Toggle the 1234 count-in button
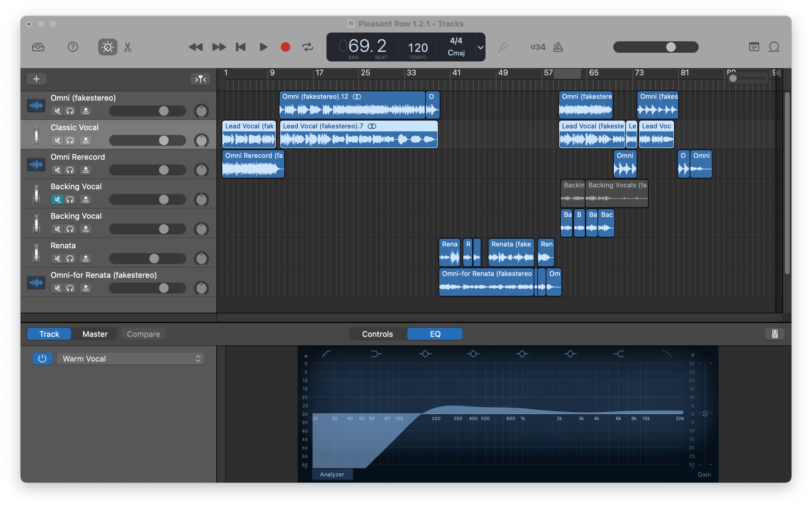The width and height of the screenshot is (812, 508). tap(537, 47)
